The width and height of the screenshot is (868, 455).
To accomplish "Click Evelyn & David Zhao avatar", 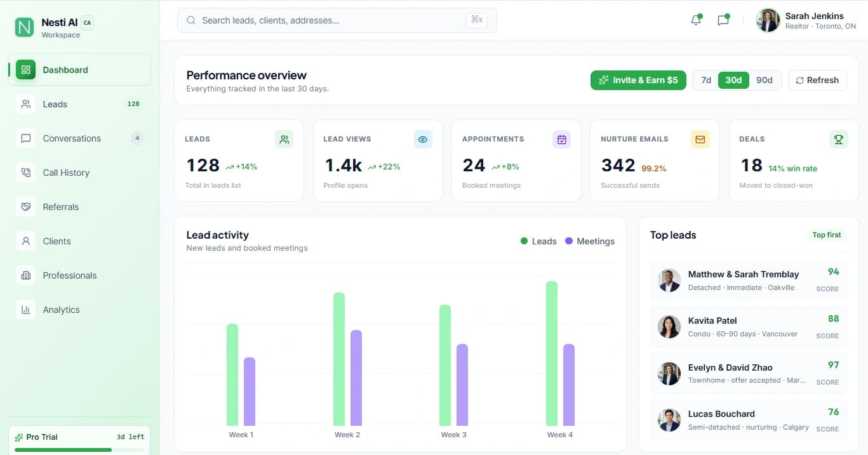I will point(669,374).
